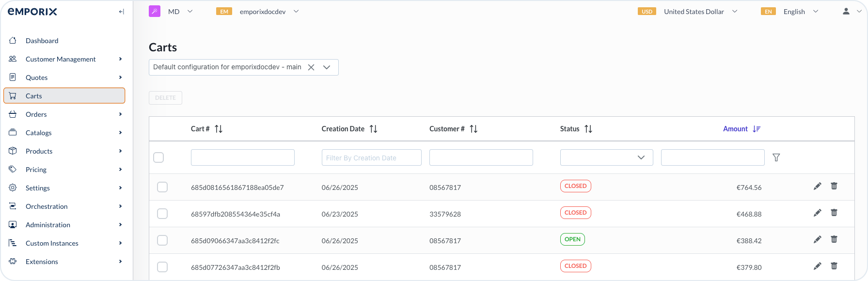Sort by Cart # using the arrows icon
Image resolution: width=868 pixels, height=281 pixels.
pyautogui.click(x=219, y=129)
